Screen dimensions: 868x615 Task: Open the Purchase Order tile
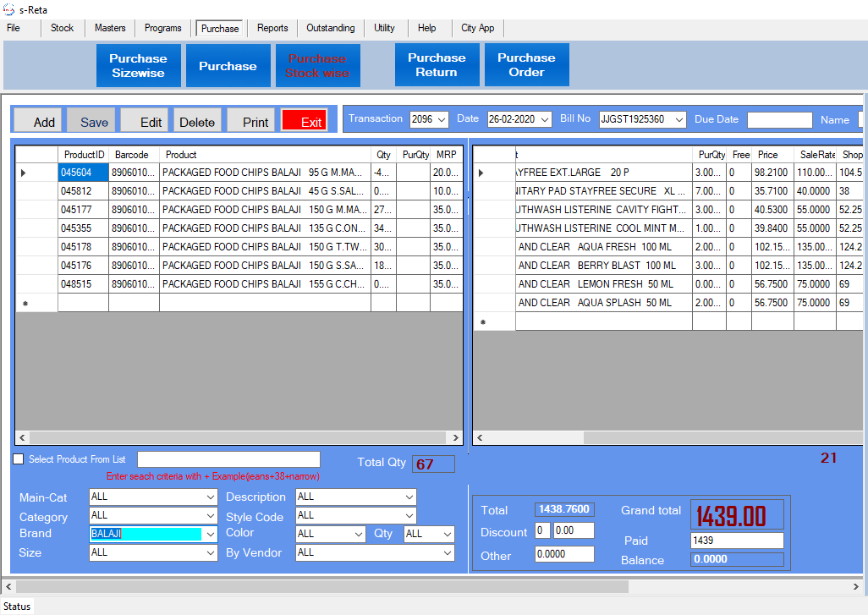pyautogui.click(x=526, y=65)
